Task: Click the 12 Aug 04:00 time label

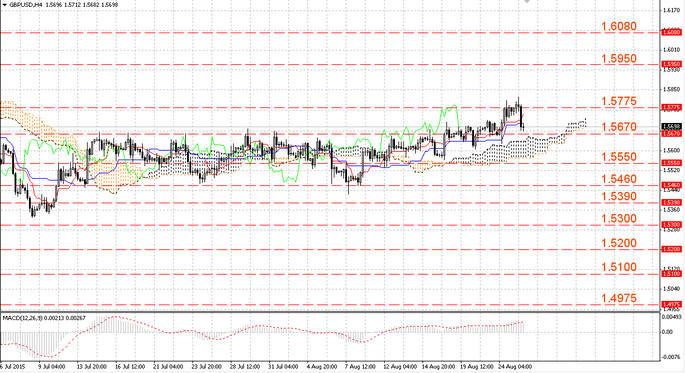Action: 400,366
